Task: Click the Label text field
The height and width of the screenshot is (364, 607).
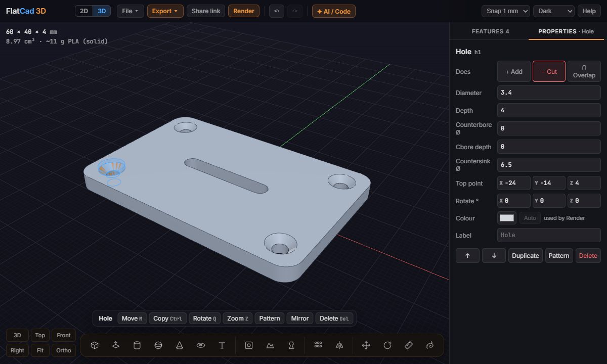Action: tap(549, 235)
